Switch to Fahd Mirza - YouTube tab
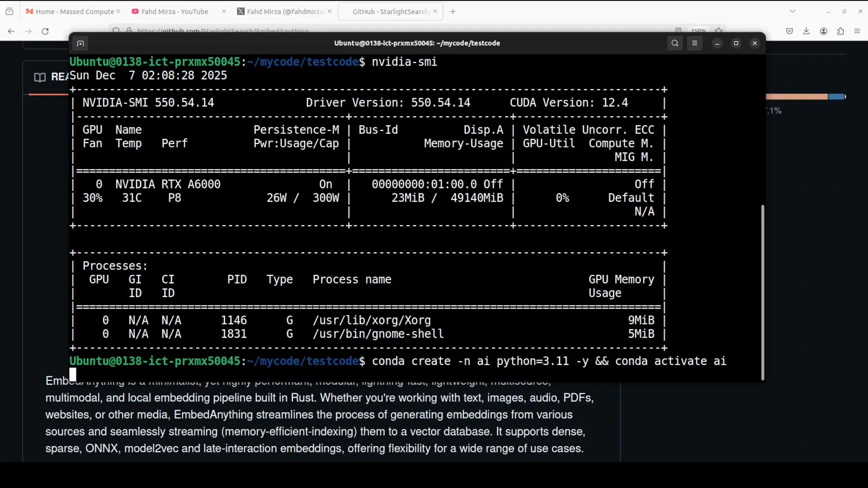Screen dimensions: 868x488 175,11
